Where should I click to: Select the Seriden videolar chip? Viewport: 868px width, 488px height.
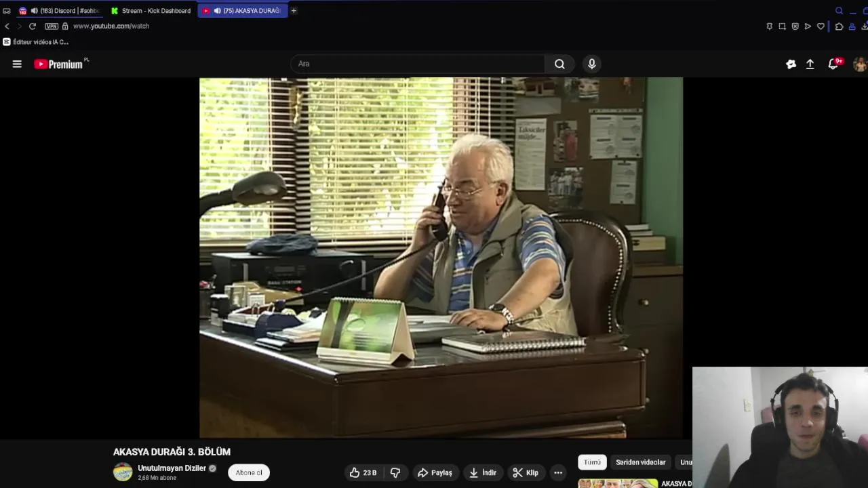tap(640, 462)
